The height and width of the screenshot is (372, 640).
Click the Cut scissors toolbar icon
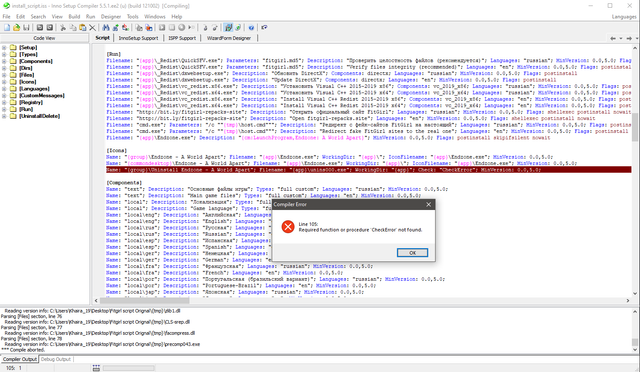(63, 27)
